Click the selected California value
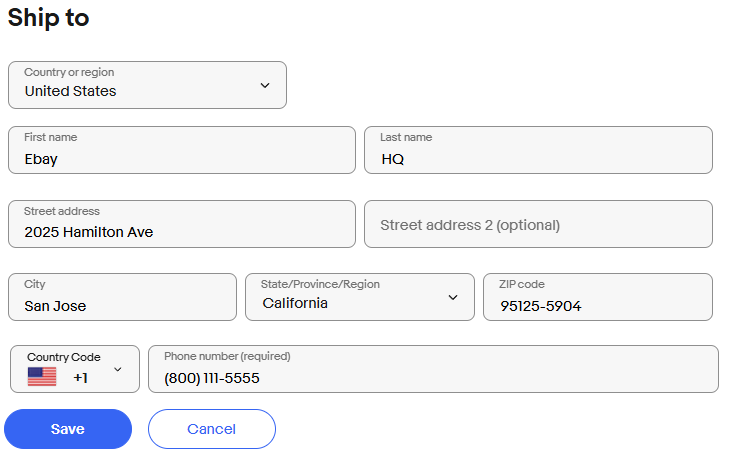This screenshot has width=744, height=472. tap(295, 303)
